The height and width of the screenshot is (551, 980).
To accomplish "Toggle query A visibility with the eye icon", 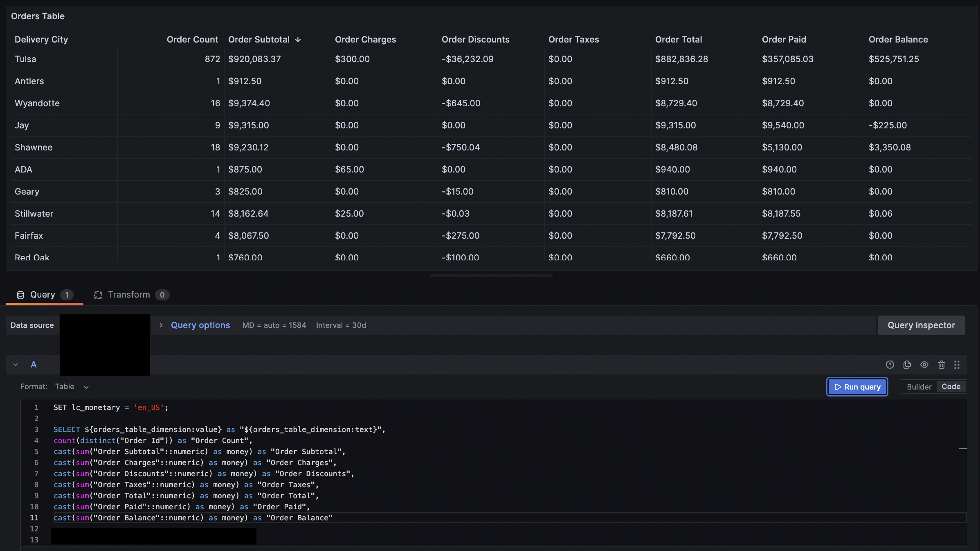I will tap(924, 365).
